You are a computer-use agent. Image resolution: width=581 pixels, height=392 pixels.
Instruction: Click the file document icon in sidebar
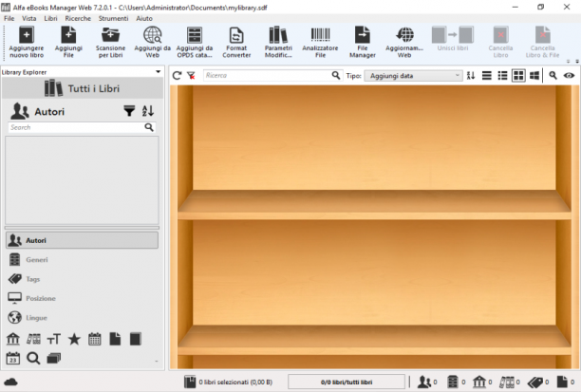click(115, 339)
